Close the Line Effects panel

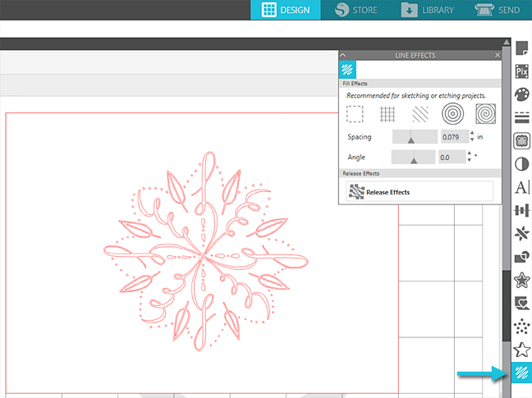[x=498, y=55]
